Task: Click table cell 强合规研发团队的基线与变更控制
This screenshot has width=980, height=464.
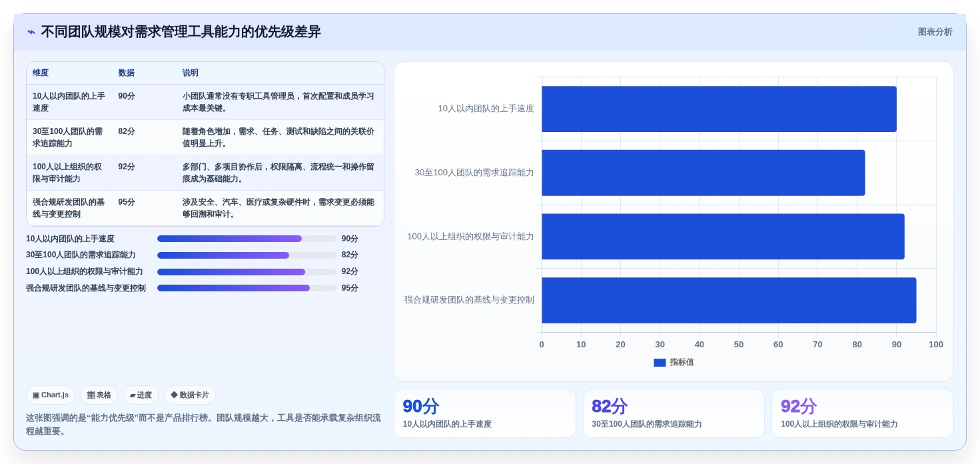Action: 69,208
